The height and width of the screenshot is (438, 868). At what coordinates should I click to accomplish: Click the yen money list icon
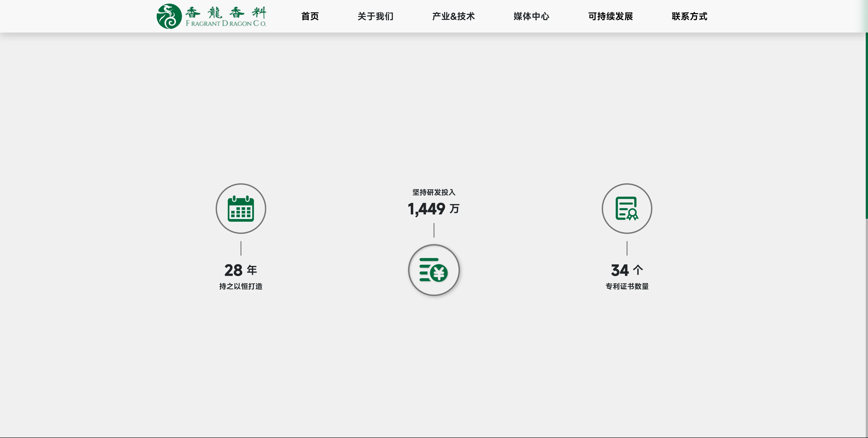coord(434,270)
